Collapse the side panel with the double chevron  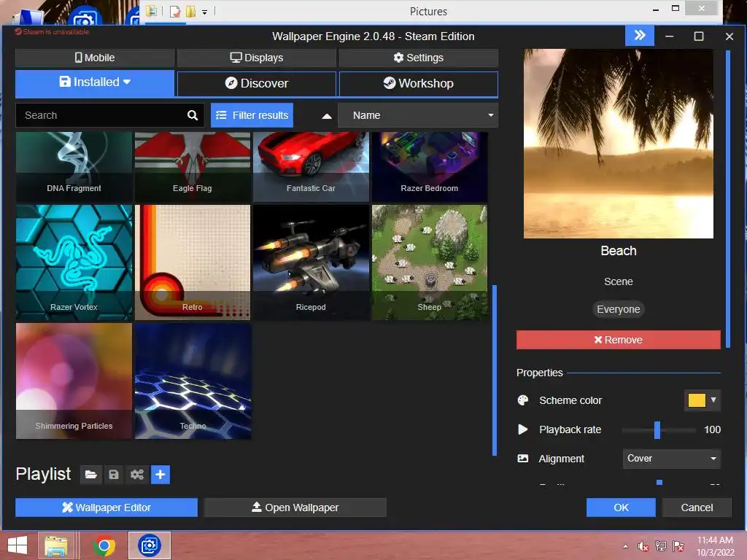[639, 36]
